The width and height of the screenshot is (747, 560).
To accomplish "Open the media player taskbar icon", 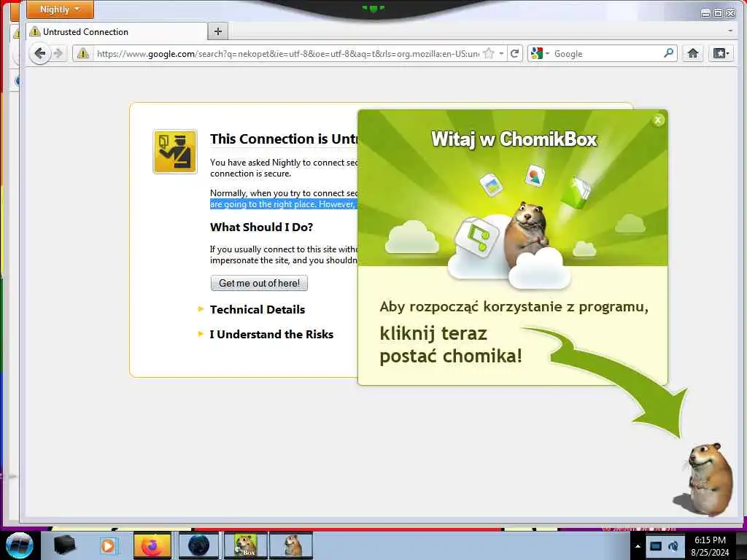I will point(108,545).
